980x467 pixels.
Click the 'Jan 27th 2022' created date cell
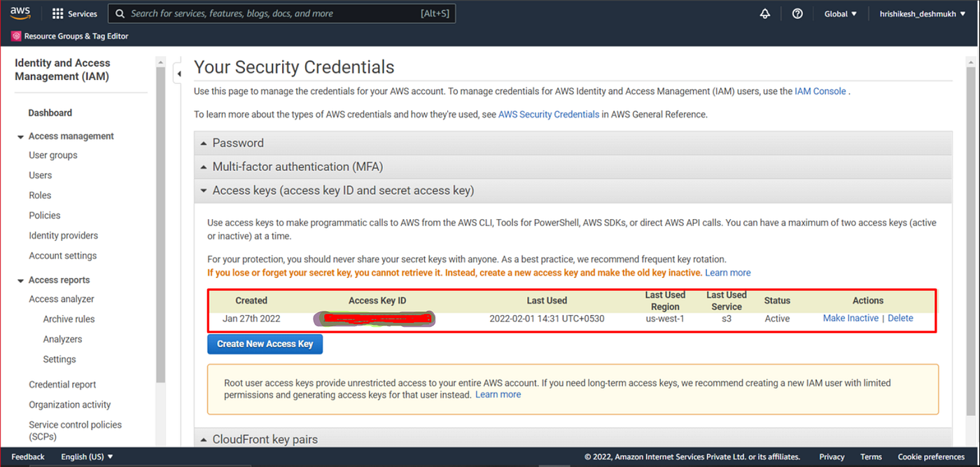click(x=251, y=318)
